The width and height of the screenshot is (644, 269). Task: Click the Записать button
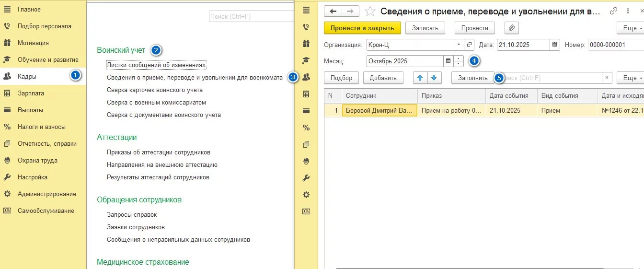click(425, 28)
